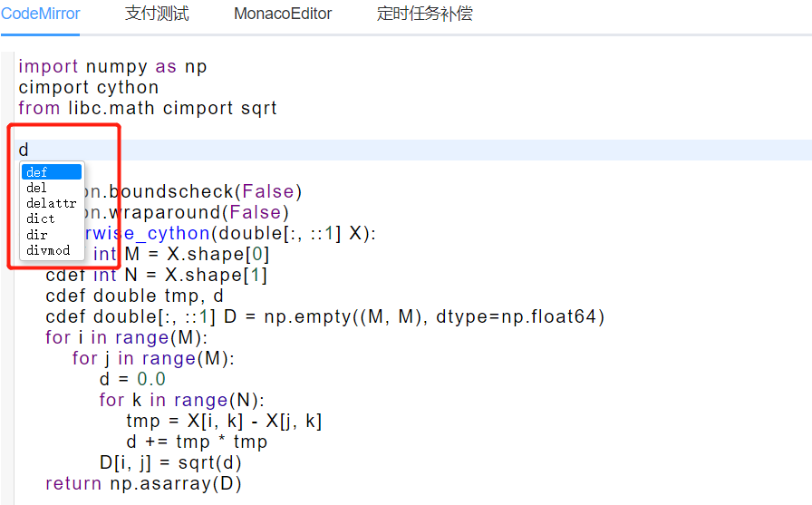The width and height of the screenshot is (812, 505).
Task: Click 'from libc.math cimport sqrt' line
Action: point(148,108)
